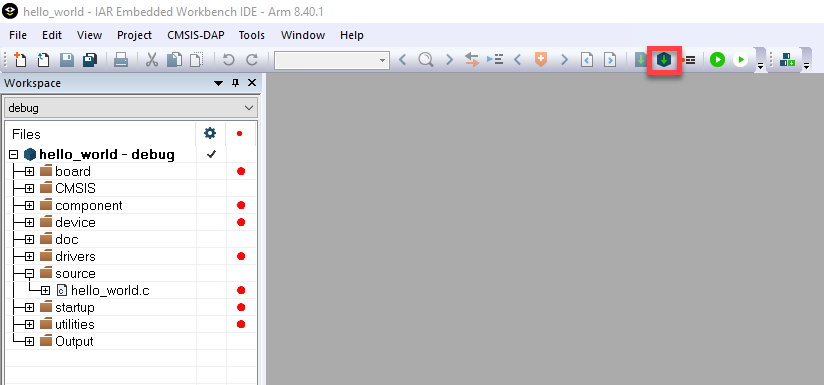The width and height of the screenshot is (824, 385).
Task: Collapse the source folder
Action: point(29,274)
